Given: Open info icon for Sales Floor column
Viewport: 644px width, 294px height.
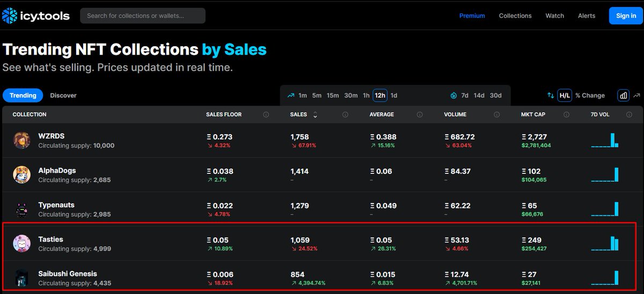Looking at the screenshot, I should 266,114.
